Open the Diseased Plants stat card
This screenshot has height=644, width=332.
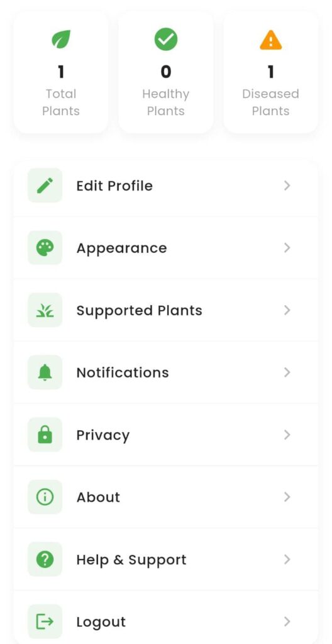[x=271, y=72]
